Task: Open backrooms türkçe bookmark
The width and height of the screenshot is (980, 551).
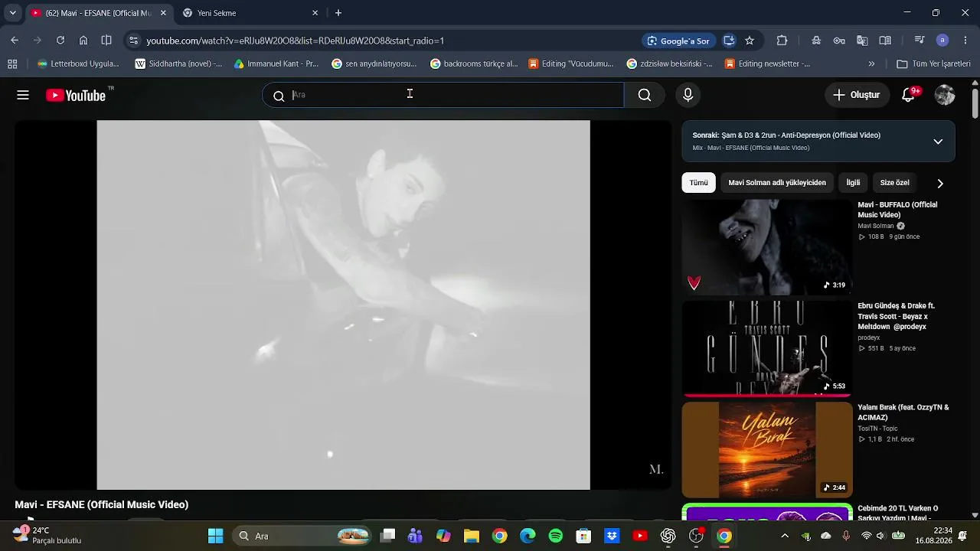Action: click(x=474, y=64)
